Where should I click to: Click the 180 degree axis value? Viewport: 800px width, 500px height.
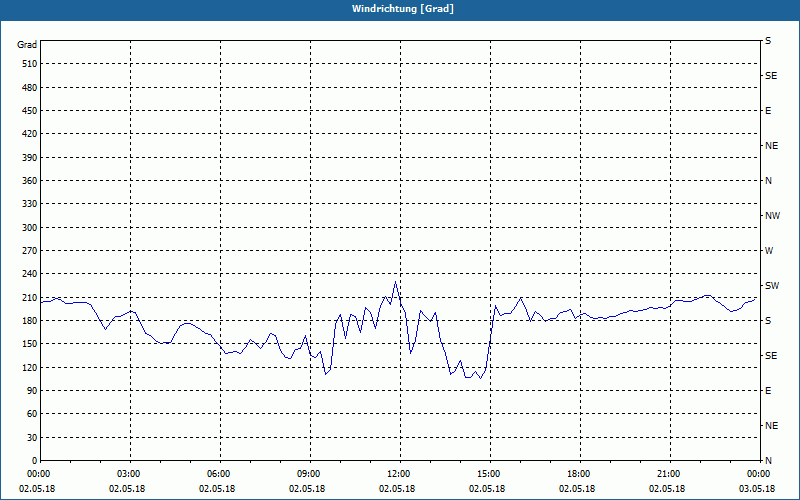[30, 320]
